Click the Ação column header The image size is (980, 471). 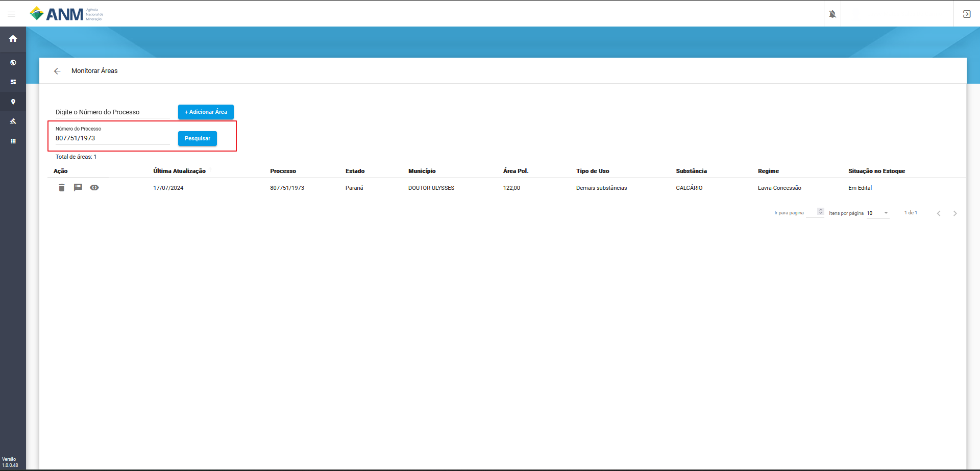[61, 171]
